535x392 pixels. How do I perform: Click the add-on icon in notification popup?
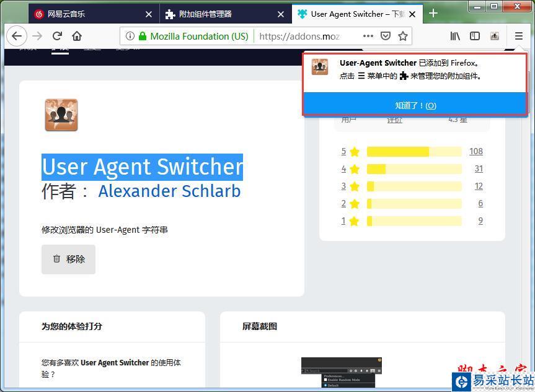(x=320, y=67)
